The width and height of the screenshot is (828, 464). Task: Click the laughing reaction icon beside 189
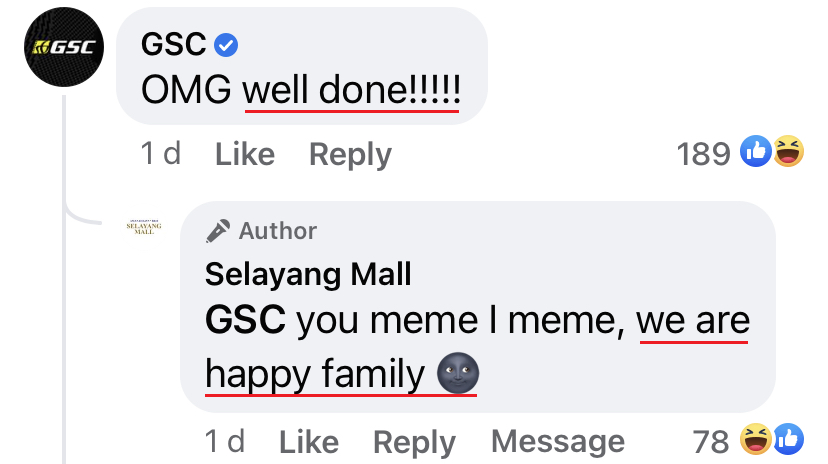pyautogui.click(x=788, y=152)
